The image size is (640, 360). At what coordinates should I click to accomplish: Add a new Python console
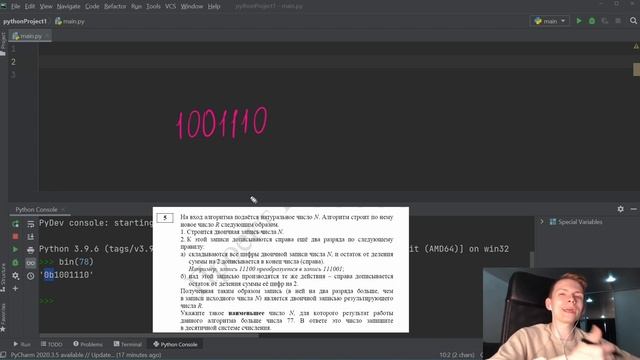[x=16, y=289]
